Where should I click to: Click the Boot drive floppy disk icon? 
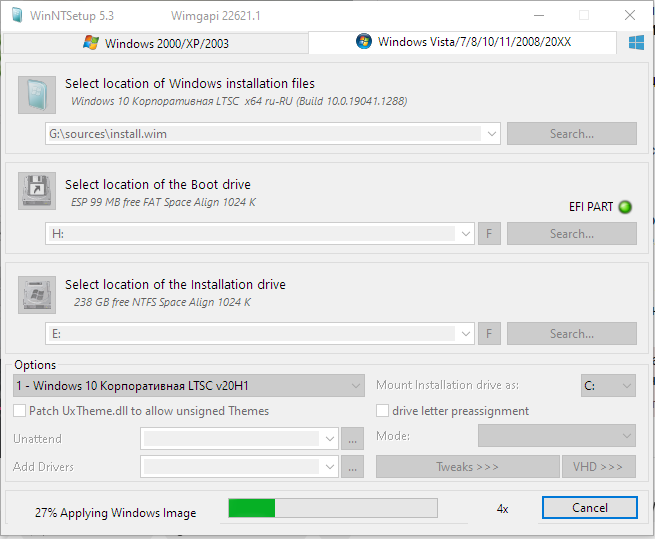pos(37,191)
